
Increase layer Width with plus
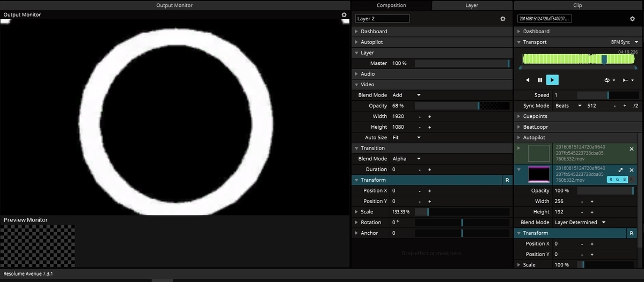click(x=429, y=116)
